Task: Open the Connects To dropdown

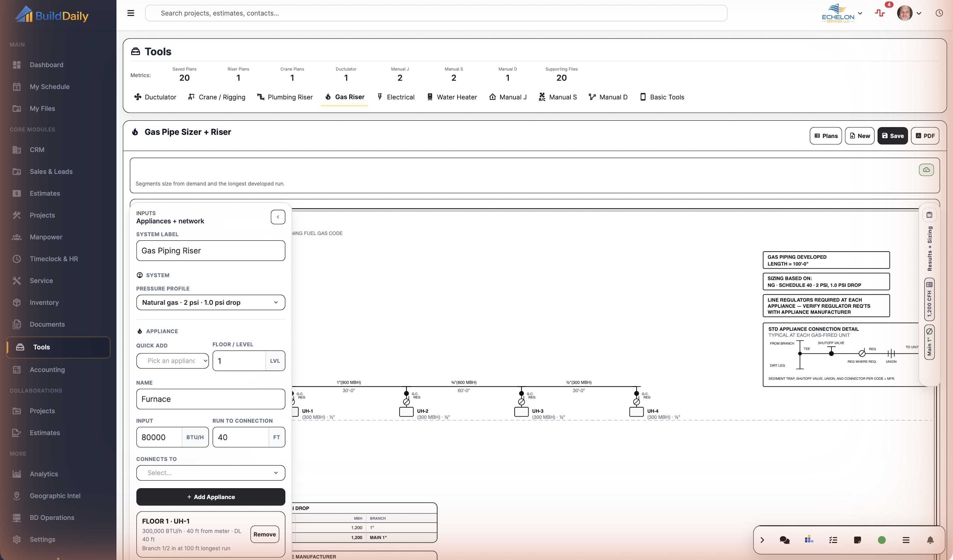Action: click(x=211, y=473)
